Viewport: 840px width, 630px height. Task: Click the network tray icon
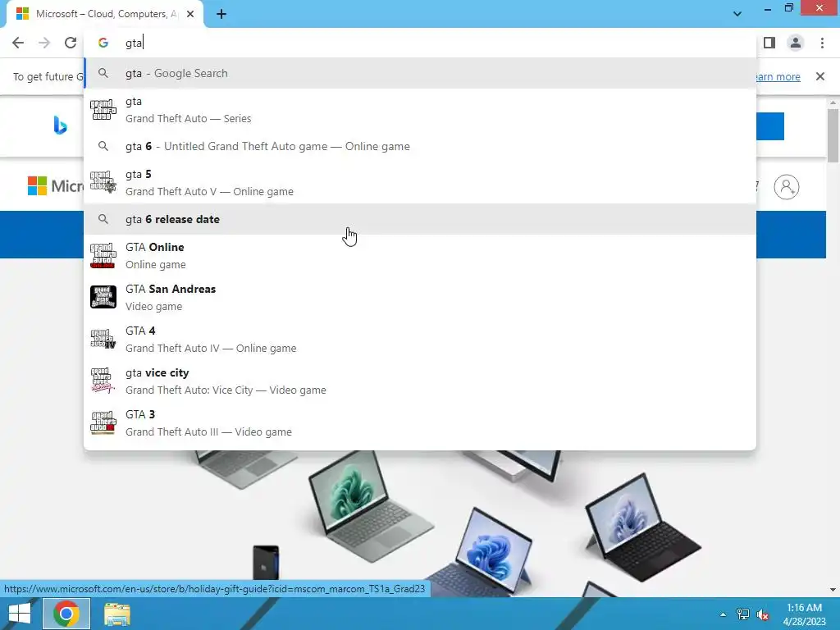[x=743, y=614]
